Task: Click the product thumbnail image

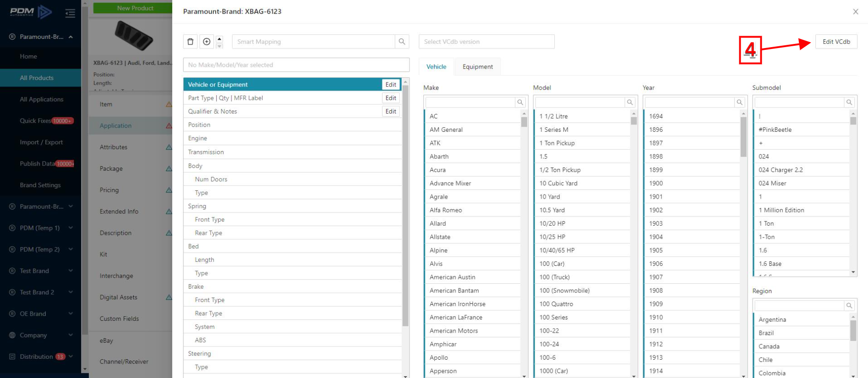Action: [x=133, y=36]
